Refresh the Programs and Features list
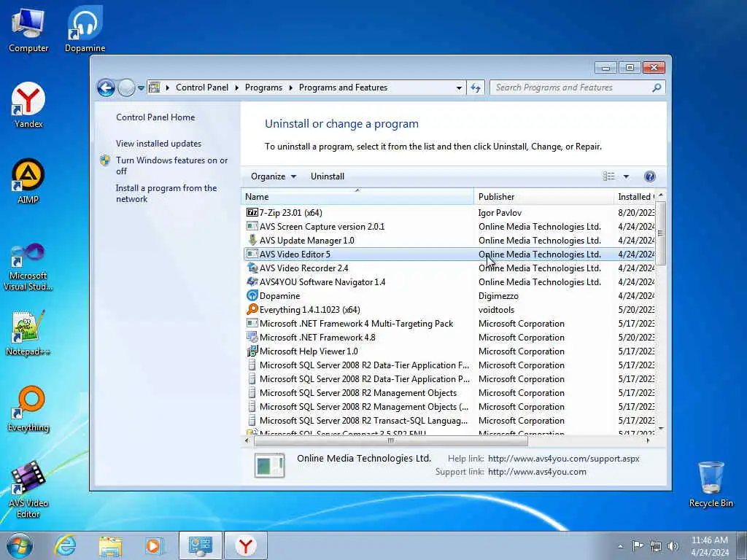This screenshot has width=747, height=560. point(476,87)
